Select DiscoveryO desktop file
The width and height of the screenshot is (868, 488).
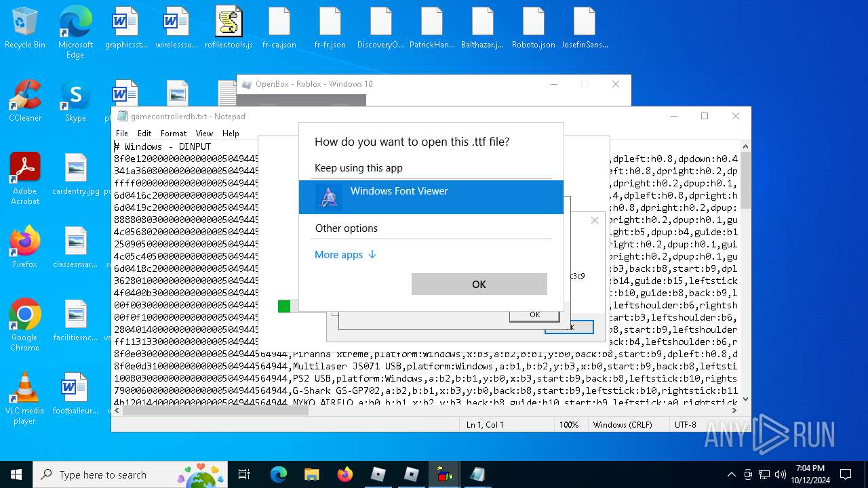tap(380, 28)
